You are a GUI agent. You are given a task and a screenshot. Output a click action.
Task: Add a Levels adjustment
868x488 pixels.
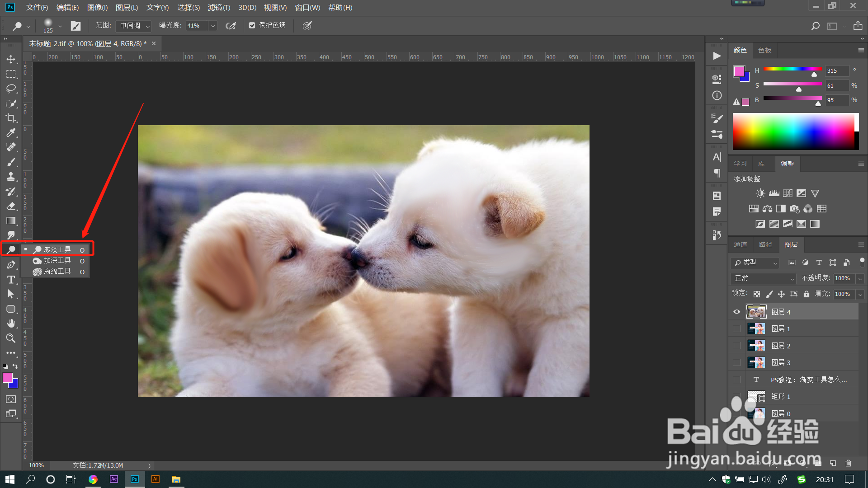[774, 193]
